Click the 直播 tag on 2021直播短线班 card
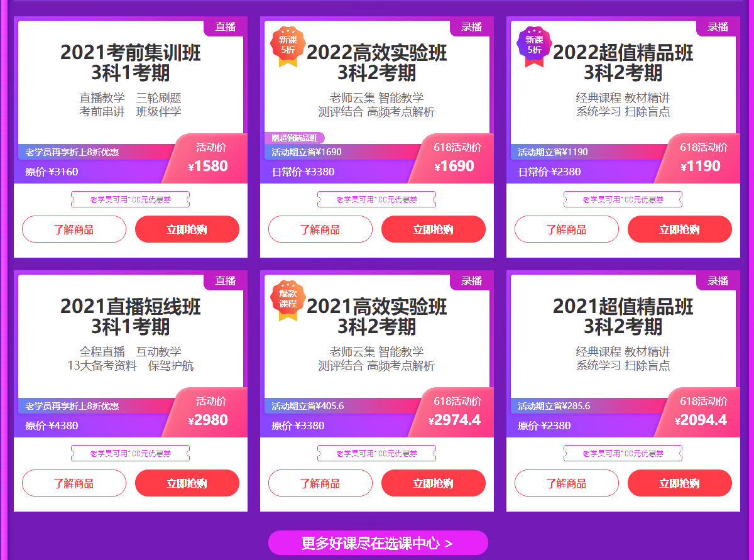This screenshot has height=560, width=754. [226, 281]
